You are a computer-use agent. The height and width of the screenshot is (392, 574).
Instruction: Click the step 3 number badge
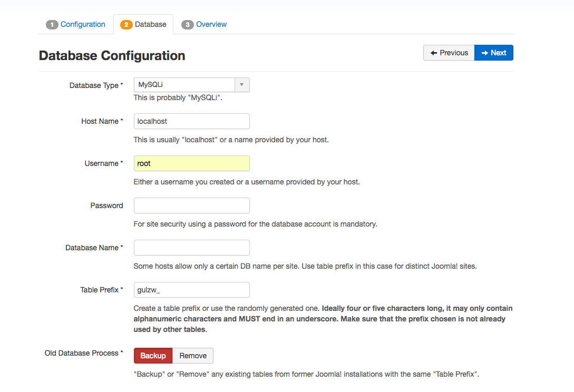point(188,25)
